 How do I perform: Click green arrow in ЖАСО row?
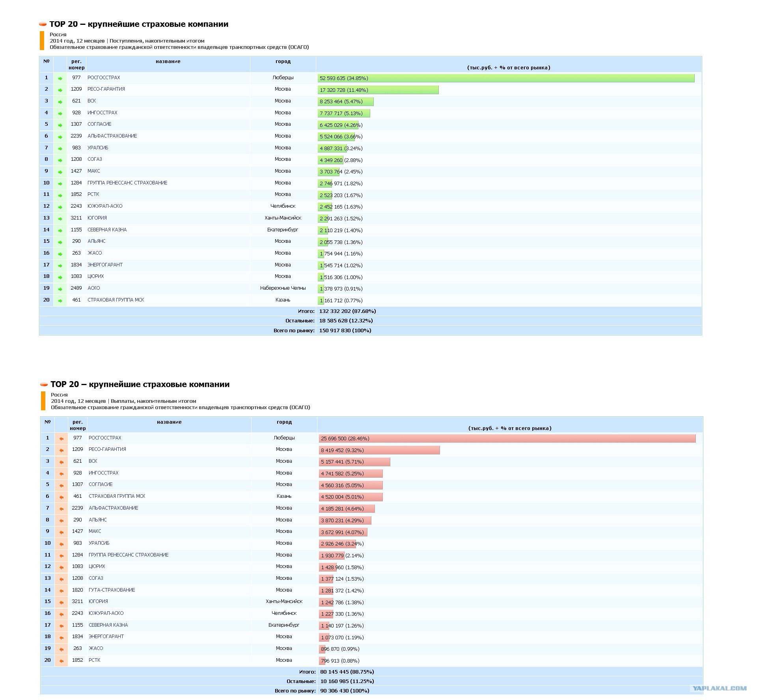pyautogui.click(x=60, y=254)
